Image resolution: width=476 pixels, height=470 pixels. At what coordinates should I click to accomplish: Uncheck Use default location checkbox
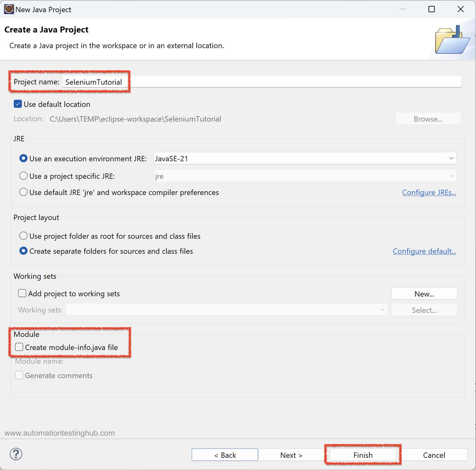tap(18, 104)
